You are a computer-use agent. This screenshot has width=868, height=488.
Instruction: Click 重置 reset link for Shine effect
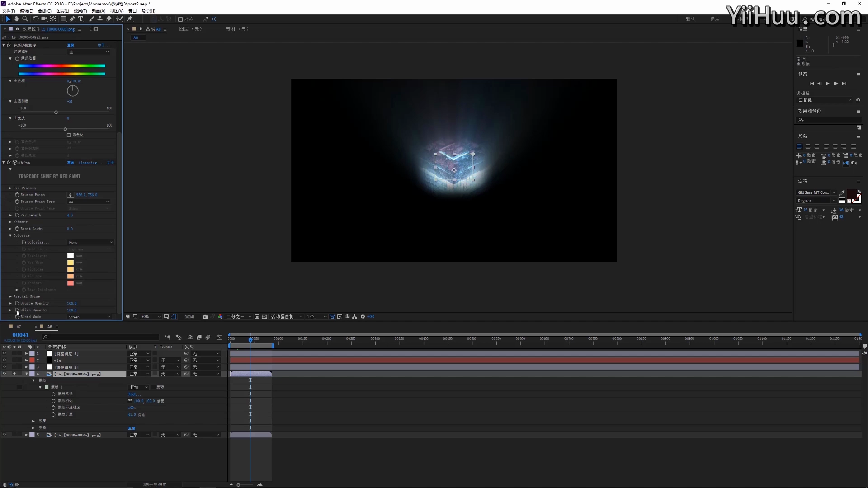pos(71,163)
